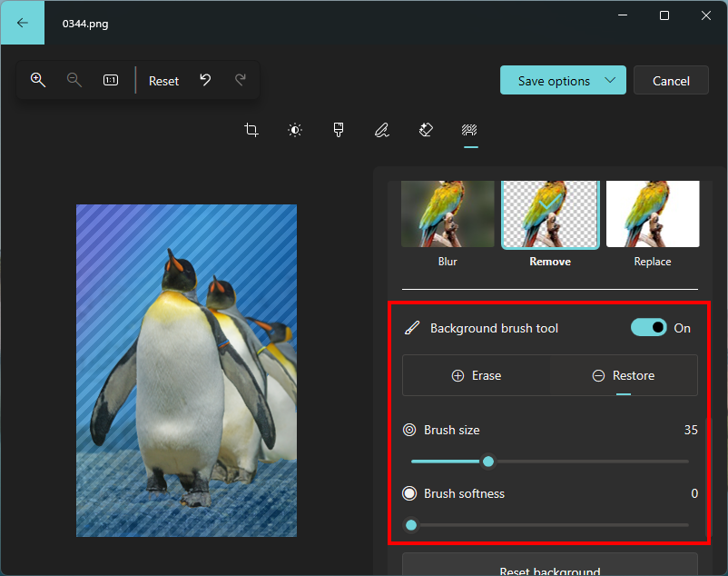The height and width of the screenshot is (576, 728).
Task: Switch to the Background tool tab
Action: pos(469,130)
